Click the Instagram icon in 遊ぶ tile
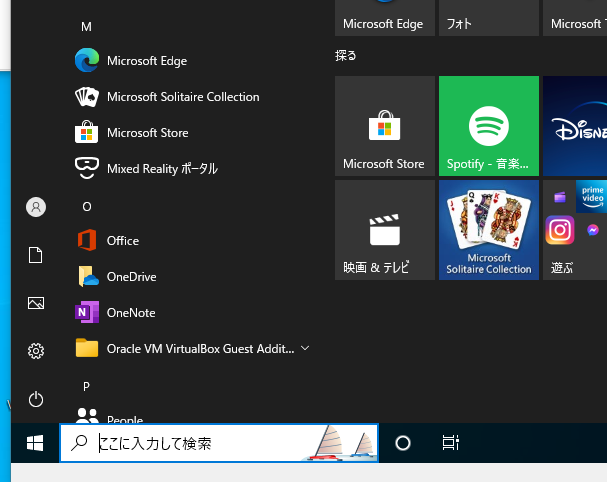This screenshot has height=482, width=607. 560,230
